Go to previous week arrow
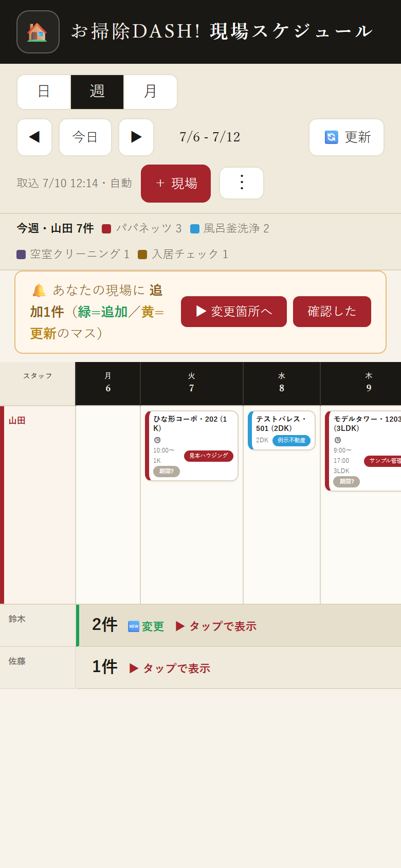Viewport: 401px width, 868px height. 34,137
